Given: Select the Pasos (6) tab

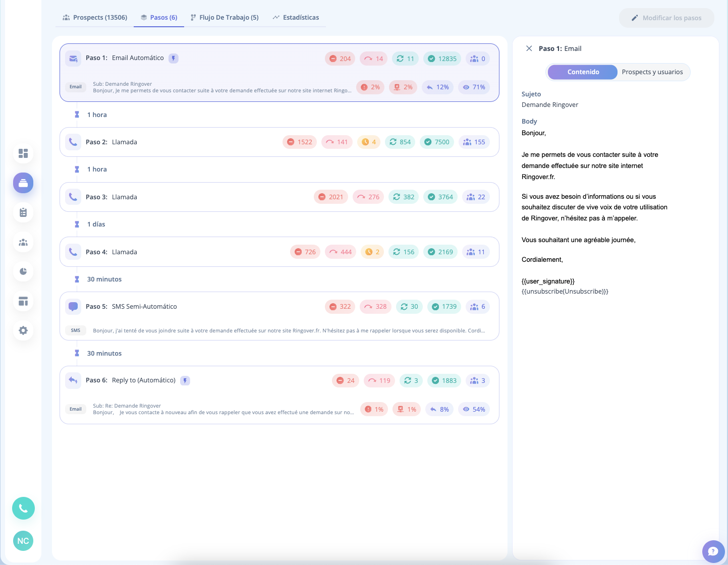Looking at the screenshot, I should coord(159,17).
